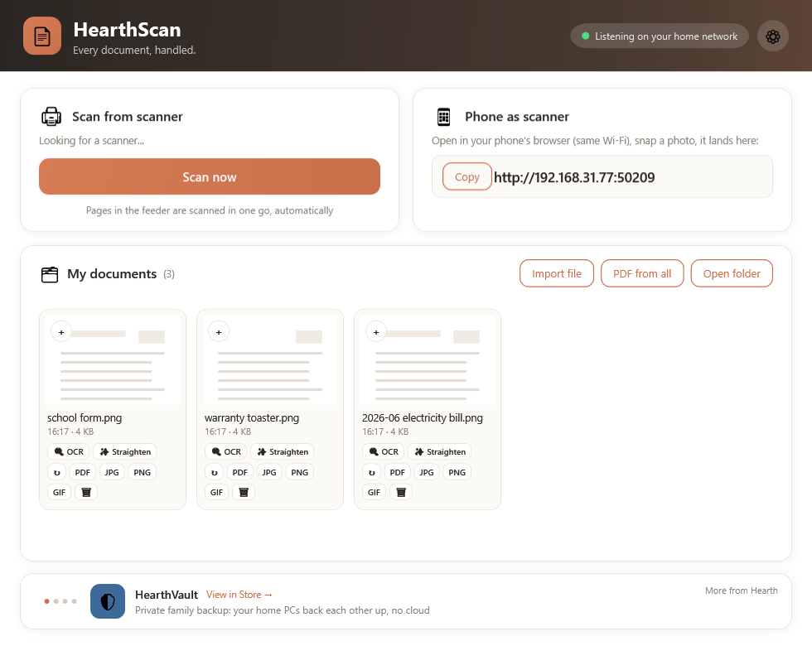This screenshot has width=812, height=646.
Task: Run OCR on 2026-06 electricity bill.png
Action: [x=384, y=452]
